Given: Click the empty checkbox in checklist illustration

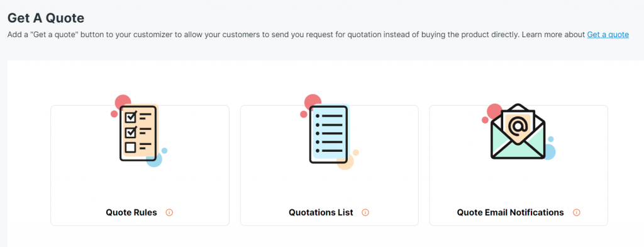Looking at the screenshot, I should pyautogui.click(x=131, y=147).
